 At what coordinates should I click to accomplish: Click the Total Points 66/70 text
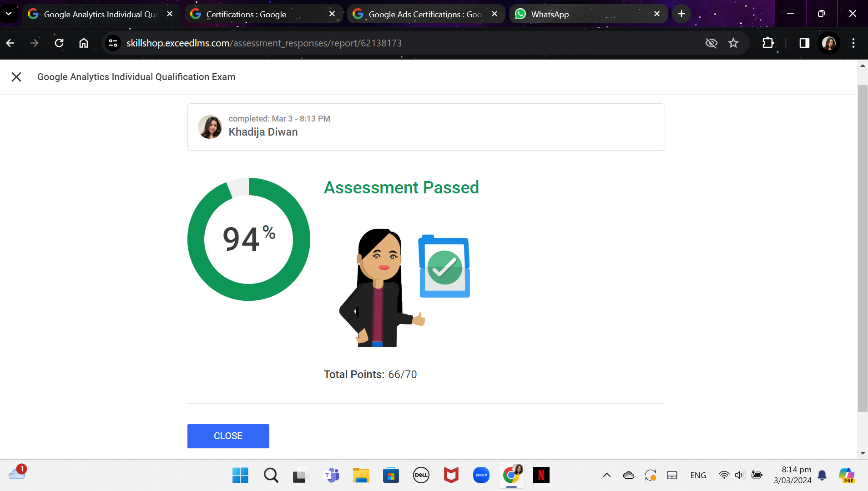pyautogui.click(x=370, y=375)
